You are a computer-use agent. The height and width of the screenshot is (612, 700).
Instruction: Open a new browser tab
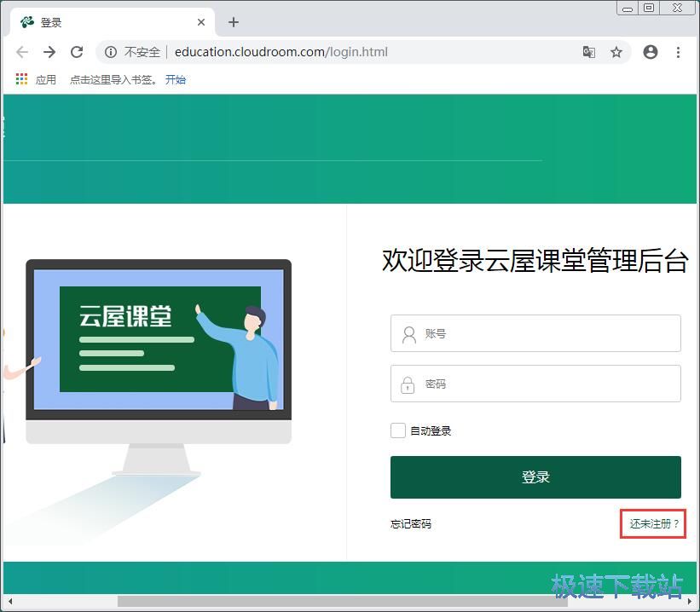tap(233, 22)
